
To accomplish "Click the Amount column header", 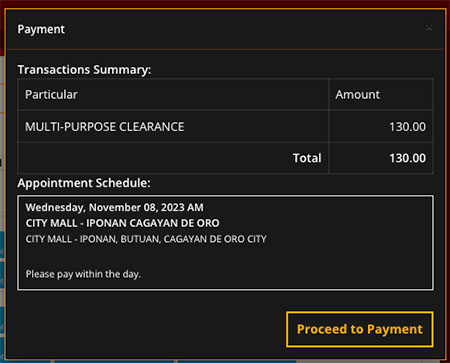I will 357,95.
